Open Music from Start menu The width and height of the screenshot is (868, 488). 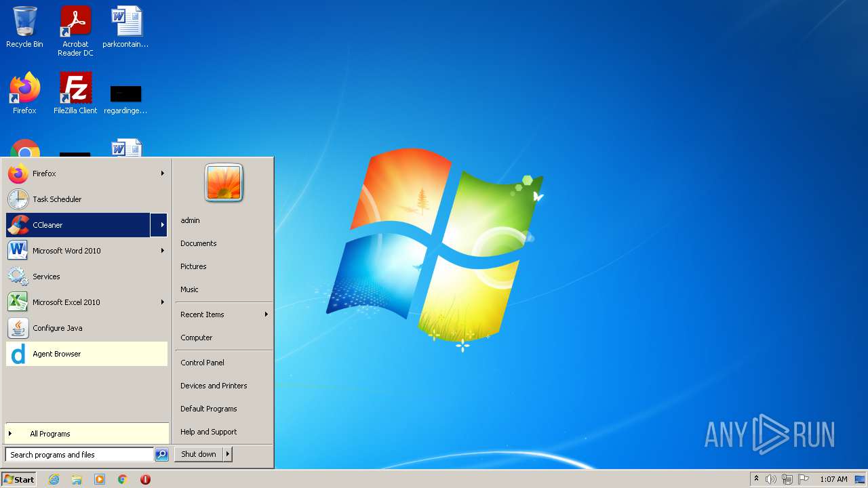[x=189, y=289]
